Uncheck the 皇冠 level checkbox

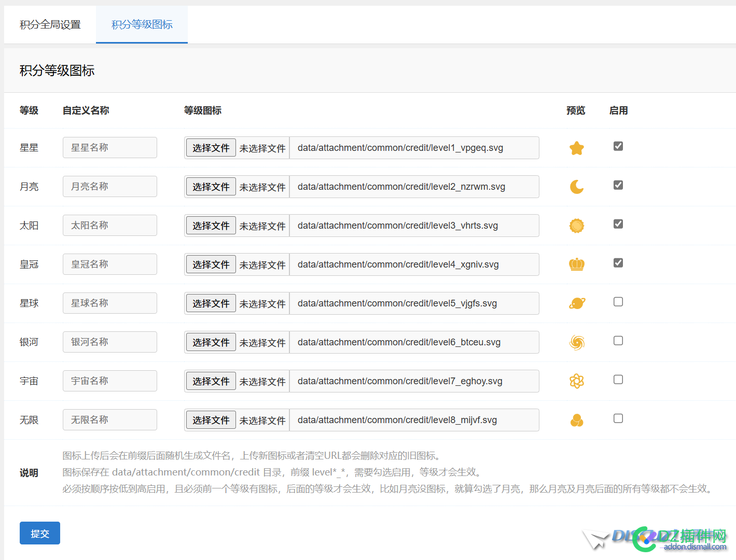coord(618,263)
